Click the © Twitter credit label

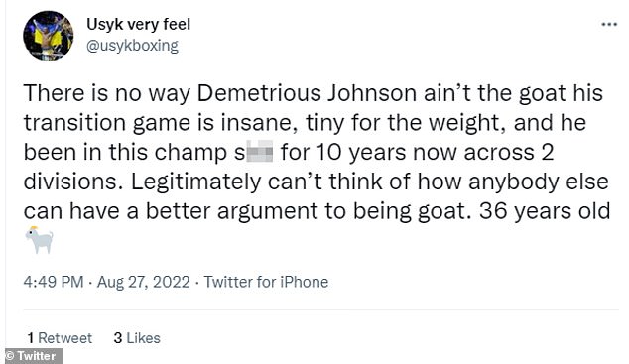(x=32, y=356)
